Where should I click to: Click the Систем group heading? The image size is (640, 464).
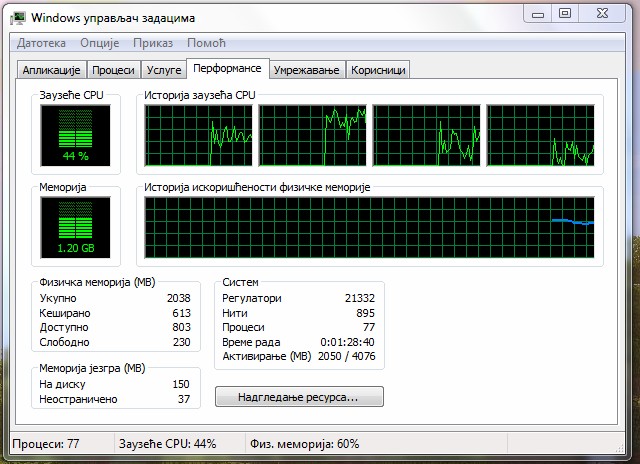point(240,282)
